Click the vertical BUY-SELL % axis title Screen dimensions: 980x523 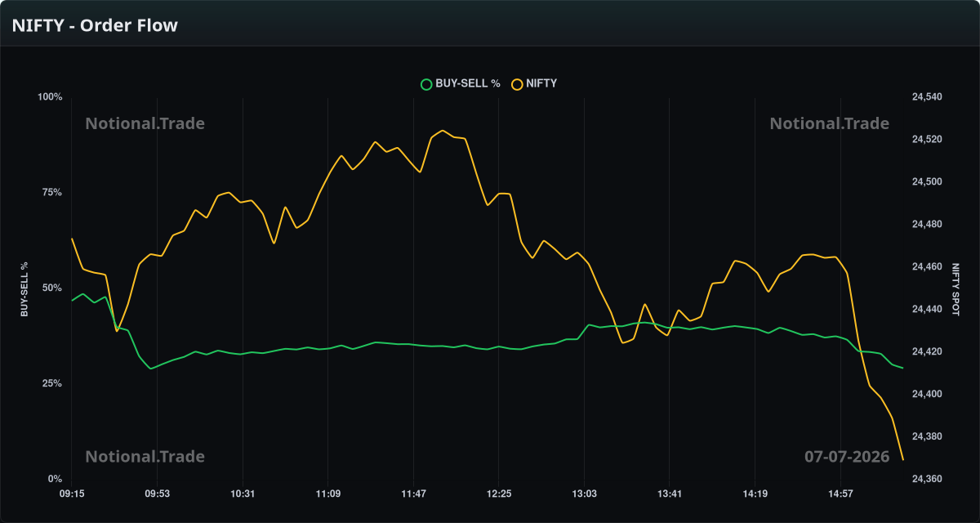(x=24, y=289)
